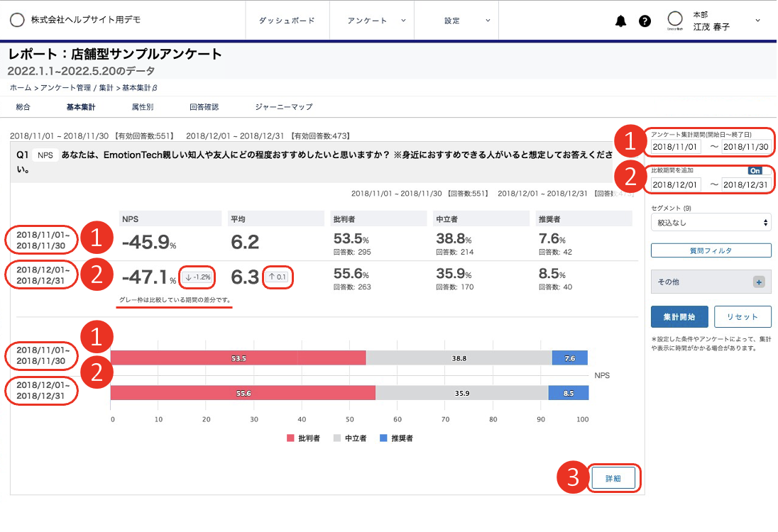778x532 pixels.
Task: Open the セグメント 絞込なし dropdown
Action: click(710, 222)
